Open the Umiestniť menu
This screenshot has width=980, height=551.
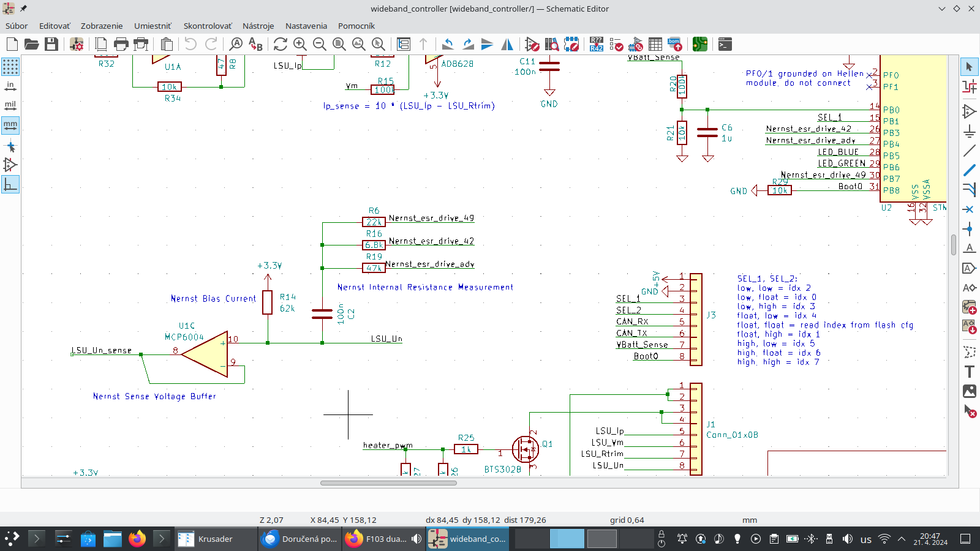pyautogui.click(x=153, y=26)
